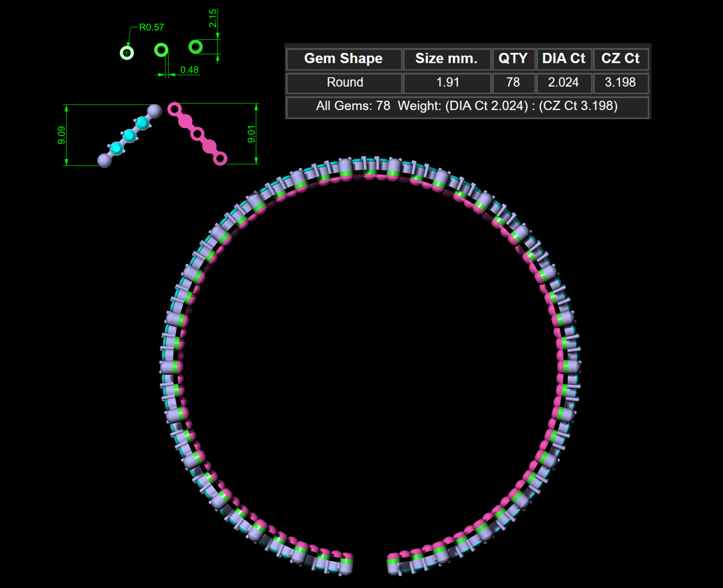Viewport: 723px width, 588px height.
Task: Pick the R0.57 radius dimension label
Action: [x=151, y=27]
